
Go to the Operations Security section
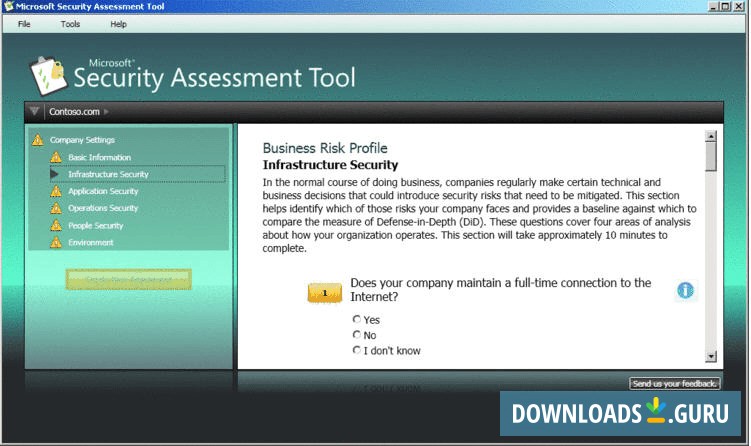(x=103, y=208)
